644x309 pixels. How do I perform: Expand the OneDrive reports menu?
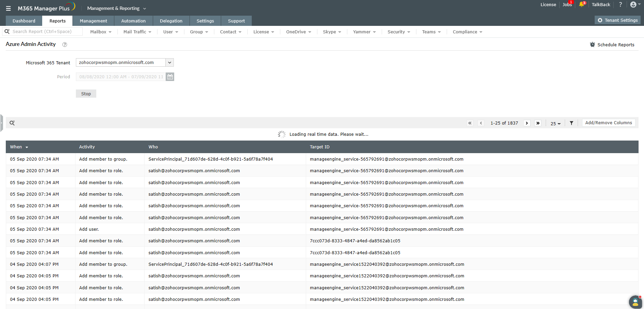pos(299,32)
